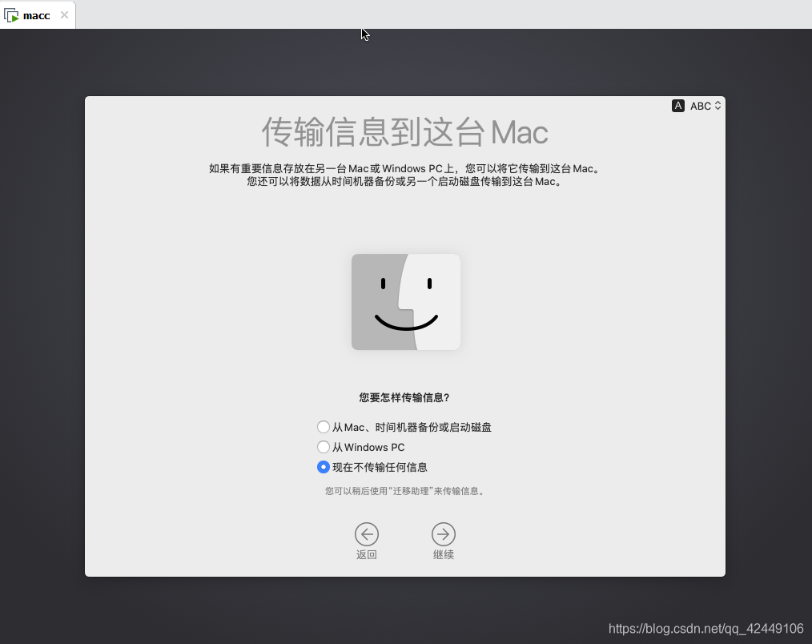Viewport: 812px width, 644px height.
Task: Open the ABC input source dropdown
Action: coord(705,106)
